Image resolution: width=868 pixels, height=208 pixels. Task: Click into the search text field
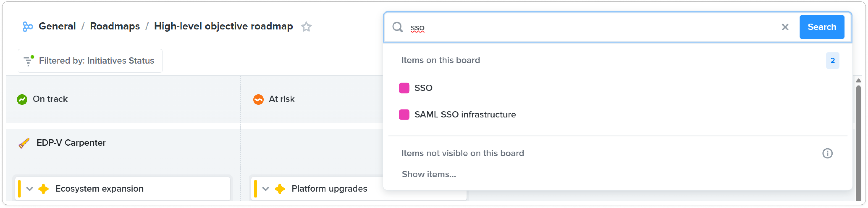pos(593,27)
